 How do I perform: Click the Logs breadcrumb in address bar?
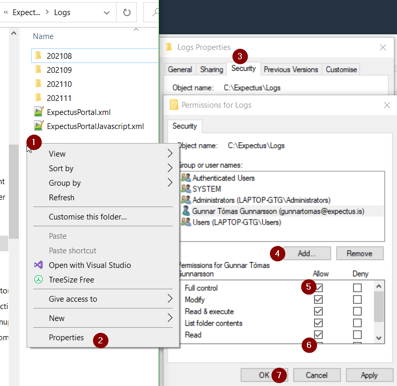tap(62, 13)
